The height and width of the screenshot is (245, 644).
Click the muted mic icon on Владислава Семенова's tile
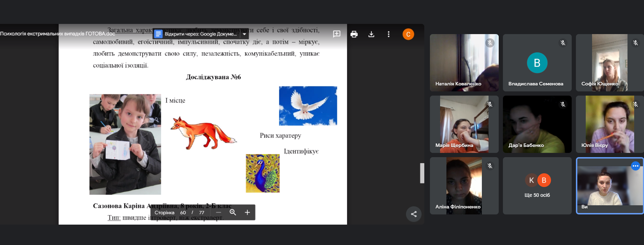563,43
